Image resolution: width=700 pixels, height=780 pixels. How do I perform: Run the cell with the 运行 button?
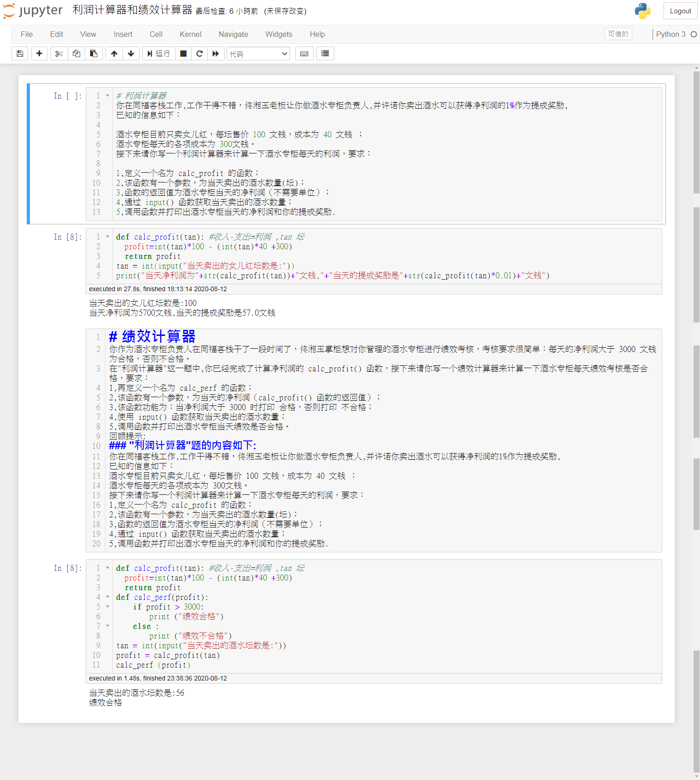(x=158, y=54)
